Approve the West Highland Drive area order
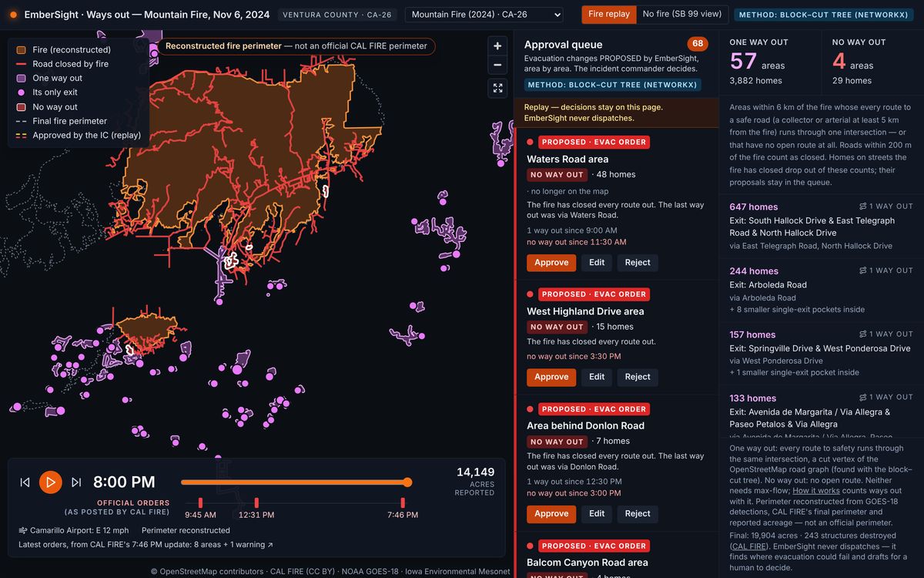 pos(551,377)
